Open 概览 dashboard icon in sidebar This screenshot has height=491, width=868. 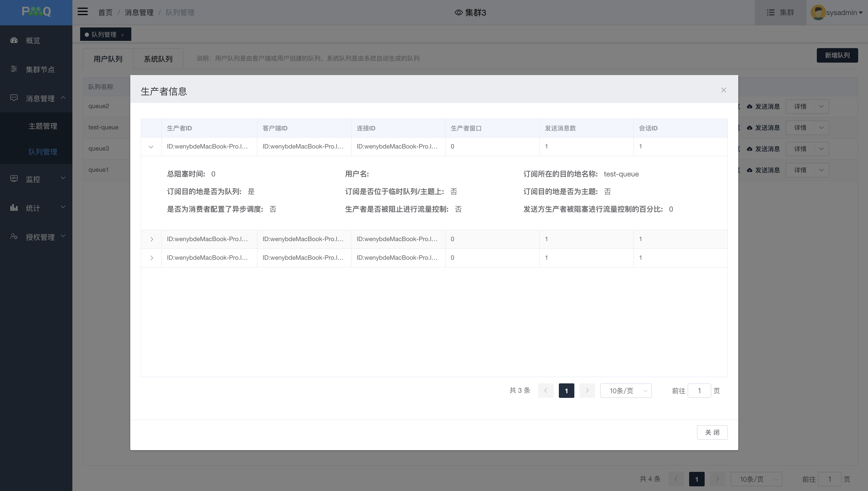(14, 40)
